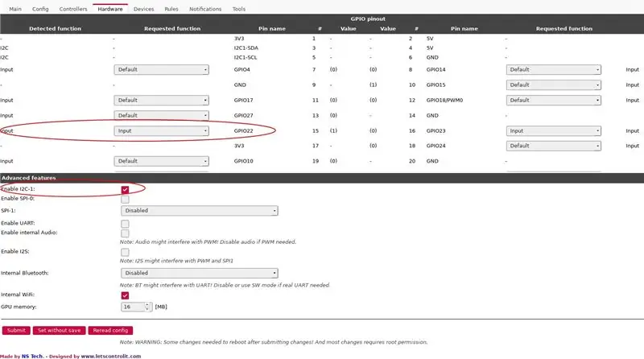Screen dimensions: 644x359
Task: Enable internal Audio checkbox
Action: (x=126, y=233)
